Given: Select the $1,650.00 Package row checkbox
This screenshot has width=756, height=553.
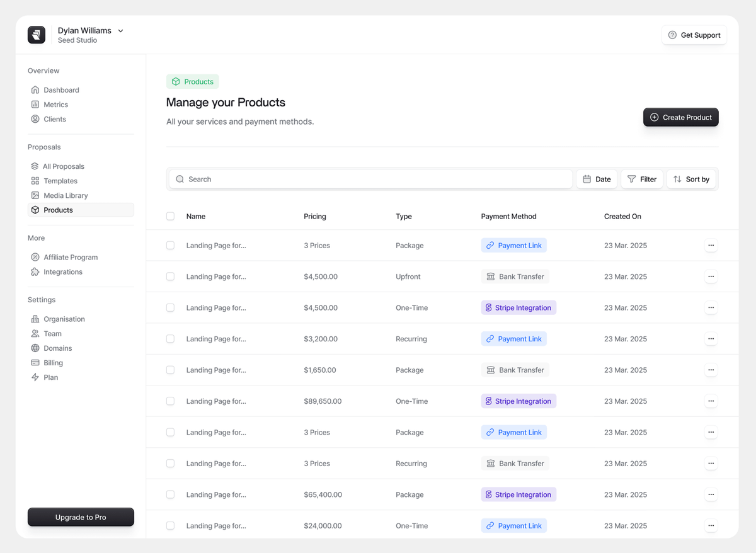Looking at the screenshot, I should [x=170, y=370].
